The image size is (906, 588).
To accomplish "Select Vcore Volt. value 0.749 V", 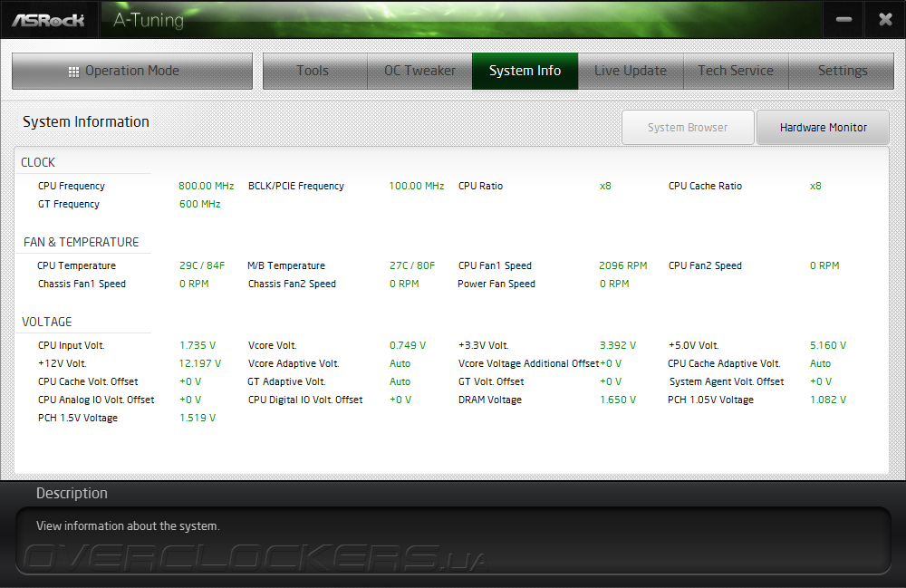I will point(408,345).
